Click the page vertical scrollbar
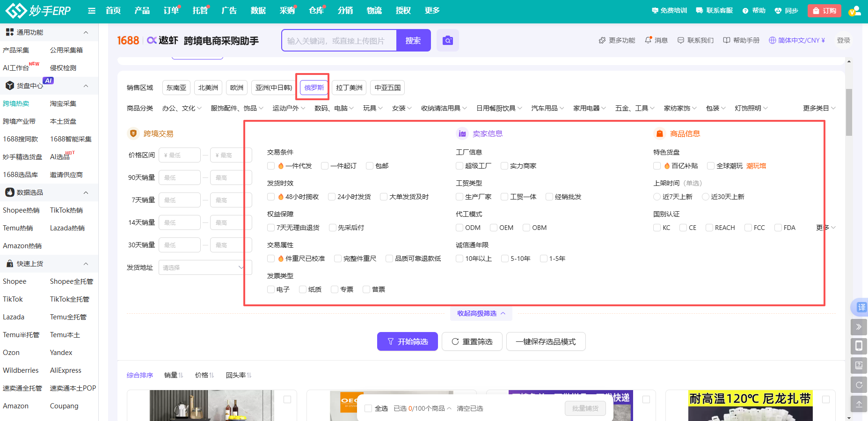 (849, 112)
